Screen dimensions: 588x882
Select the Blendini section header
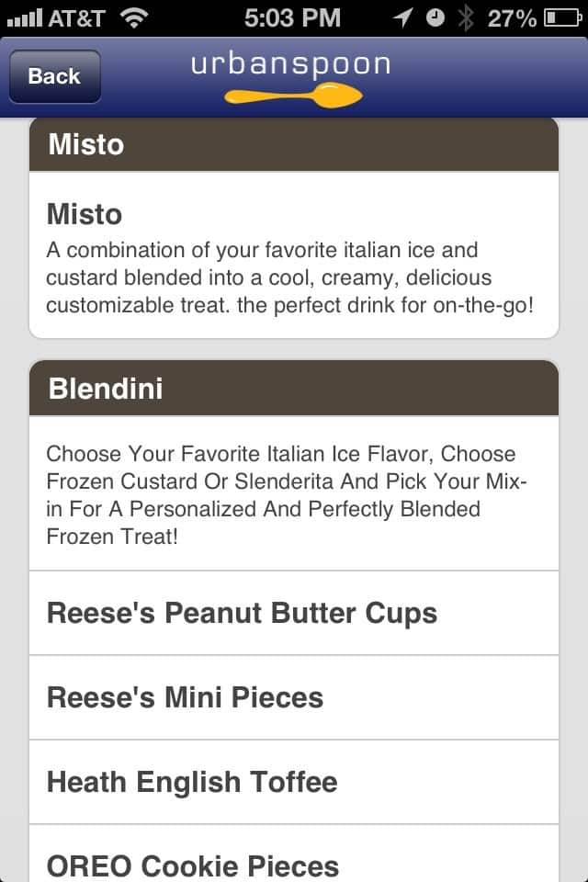click(294, 389)
